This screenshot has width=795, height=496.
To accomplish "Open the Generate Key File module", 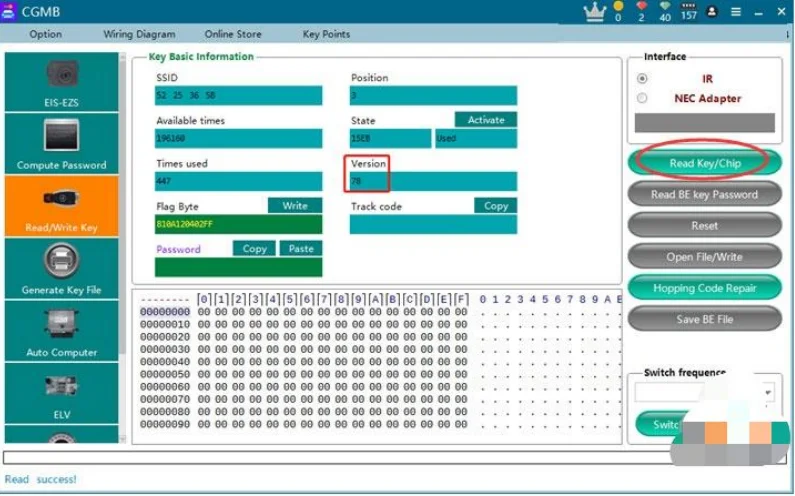I will point(61,268).
